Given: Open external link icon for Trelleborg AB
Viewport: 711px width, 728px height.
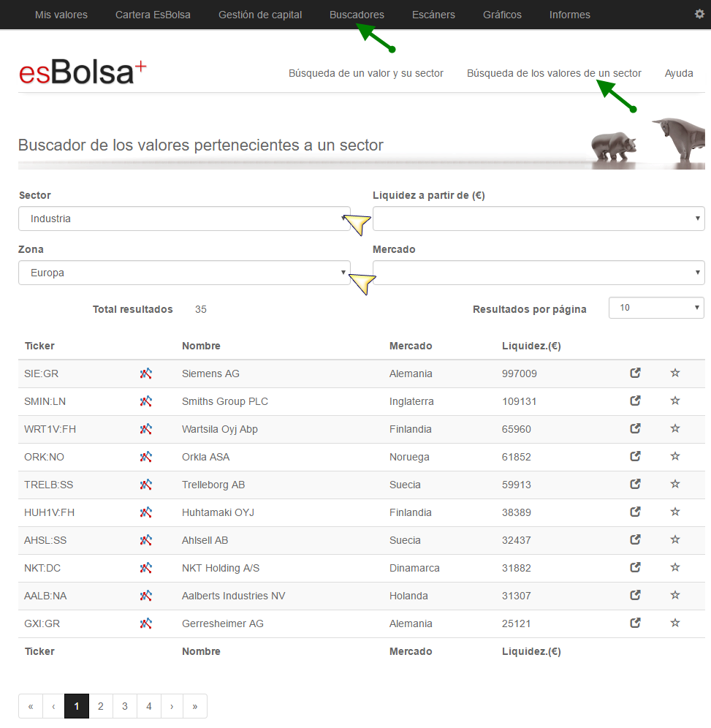Looking at the screenshot, I should coord(635,485).
